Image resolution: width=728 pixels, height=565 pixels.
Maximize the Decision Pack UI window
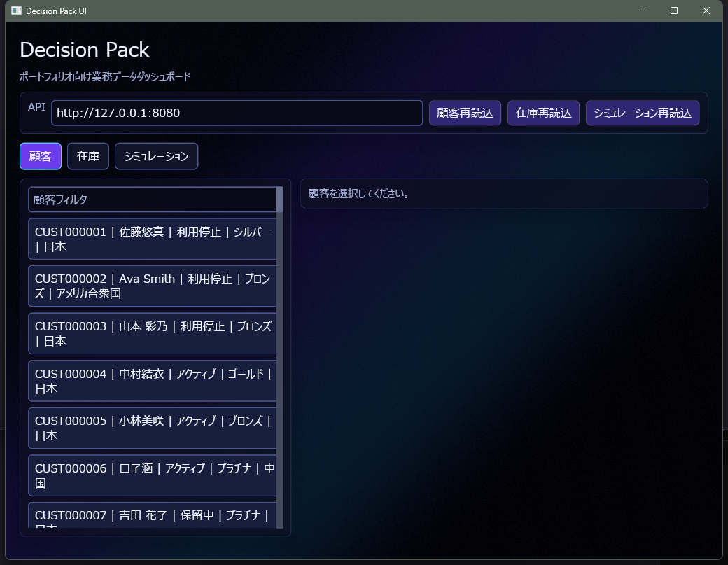674,11
